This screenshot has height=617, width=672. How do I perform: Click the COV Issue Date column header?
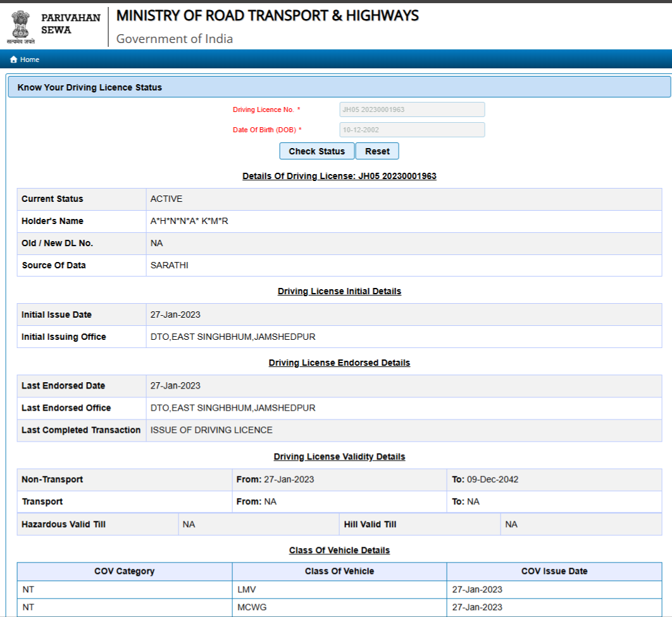pyautogui.click(x=554, y=571)
